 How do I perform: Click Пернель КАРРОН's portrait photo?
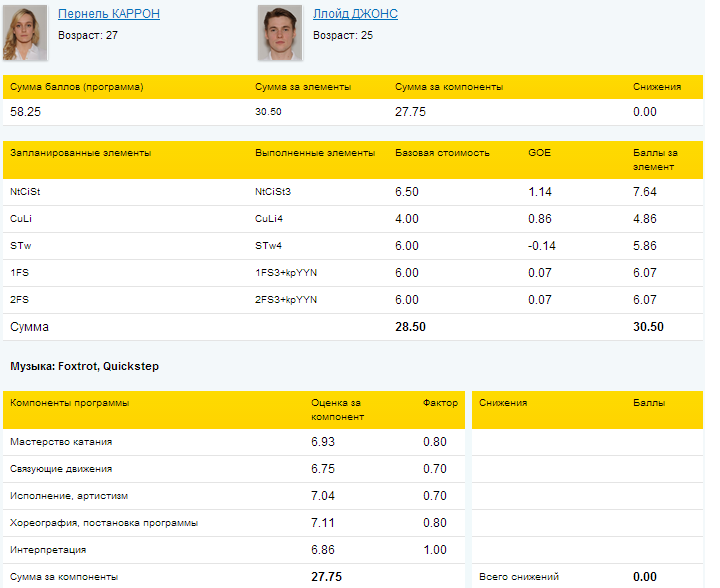[x=25, y=34]
